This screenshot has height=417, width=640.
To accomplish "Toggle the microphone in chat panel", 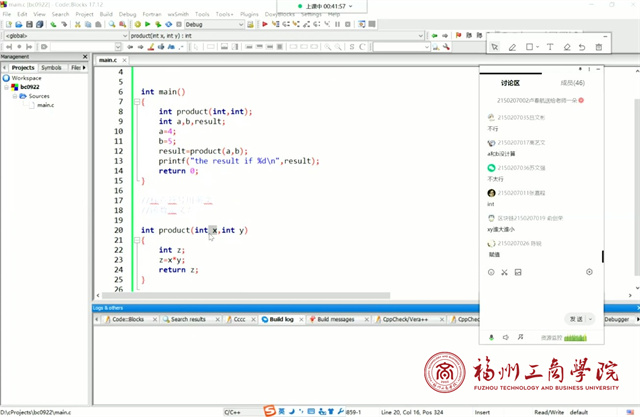I will point(491,336).
